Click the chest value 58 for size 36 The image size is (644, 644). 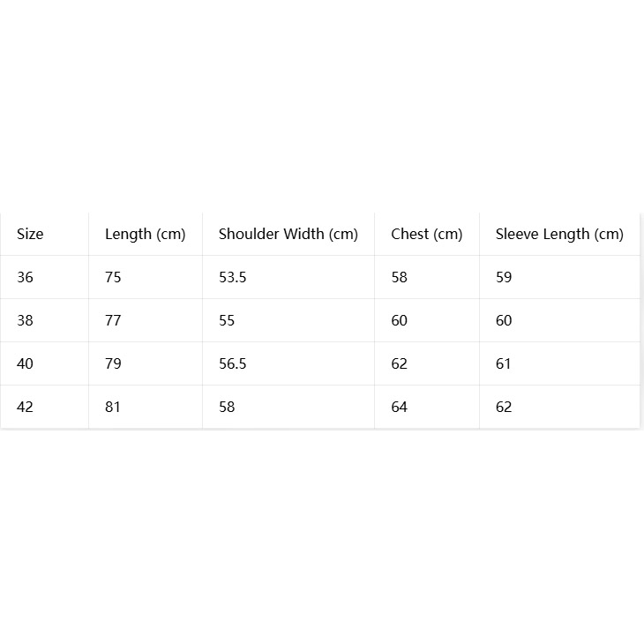tap(400, 277)
